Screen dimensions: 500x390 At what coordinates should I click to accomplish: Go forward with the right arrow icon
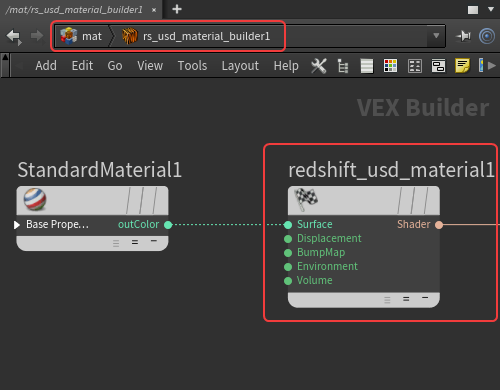[37, 36]
